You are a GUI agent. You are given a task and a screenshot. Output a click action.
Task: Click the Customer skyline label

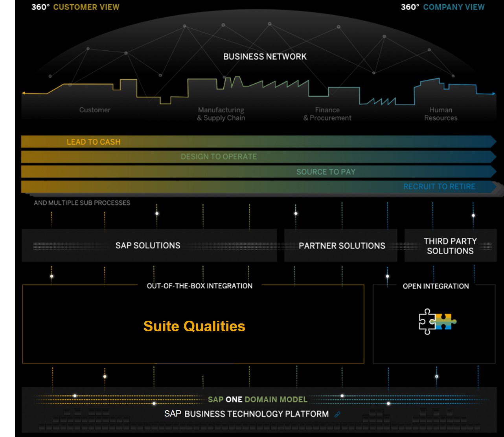pos(95,110)
